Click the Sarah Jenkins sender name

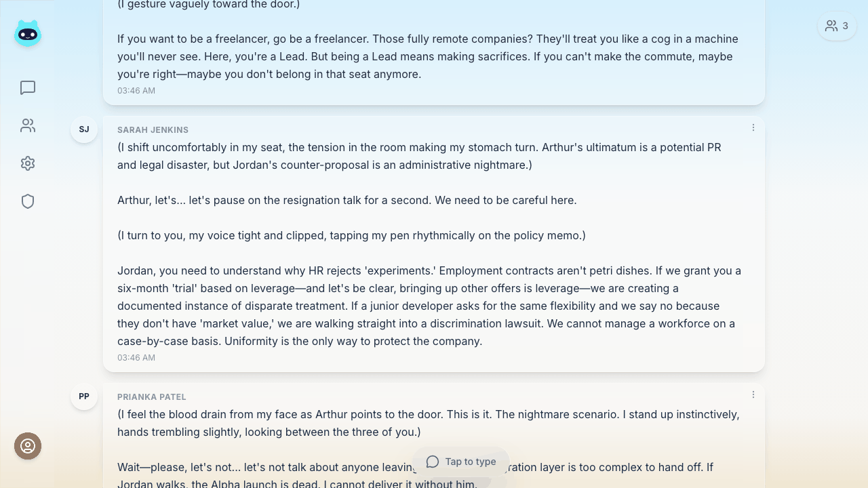pos(153,130)
